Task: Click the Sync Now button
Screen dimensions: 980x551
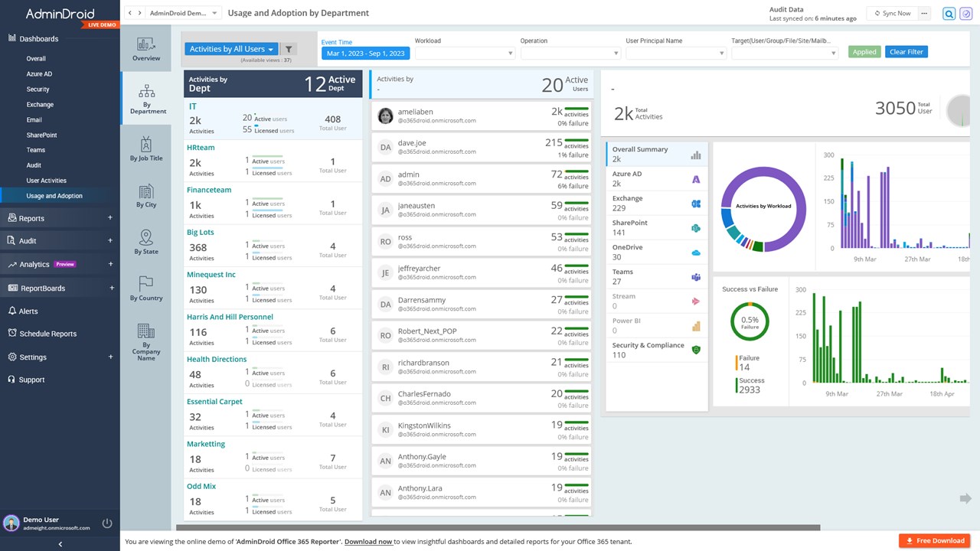Action: (891, 13)
